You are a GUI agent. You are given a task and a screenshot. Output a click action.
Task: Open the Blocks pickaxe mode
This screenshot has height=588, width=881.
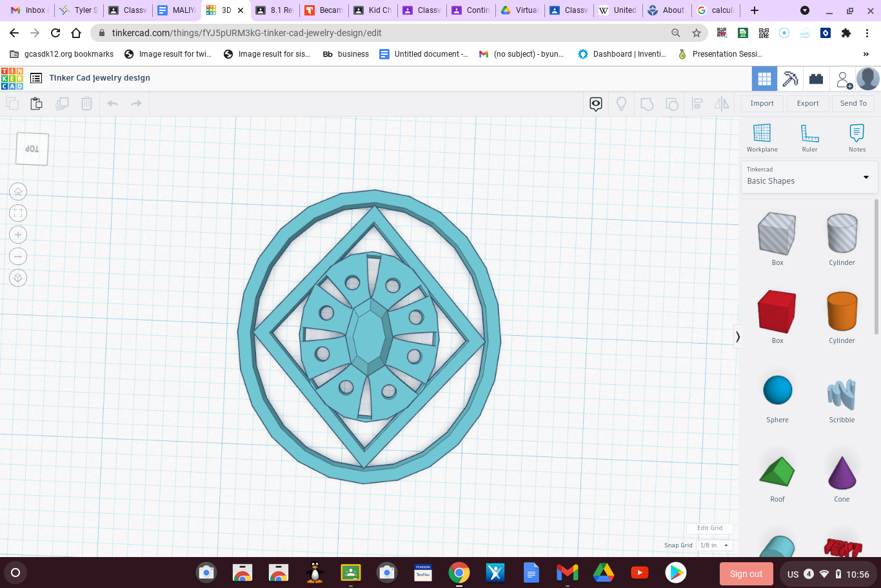[x=790, y=79]
